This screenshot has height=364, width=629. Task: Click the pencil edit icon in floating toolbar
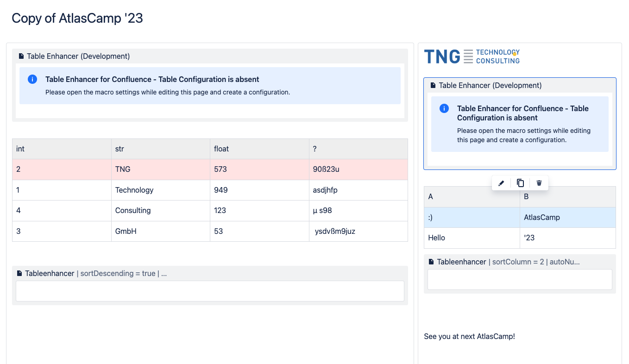tap(501, 183)
